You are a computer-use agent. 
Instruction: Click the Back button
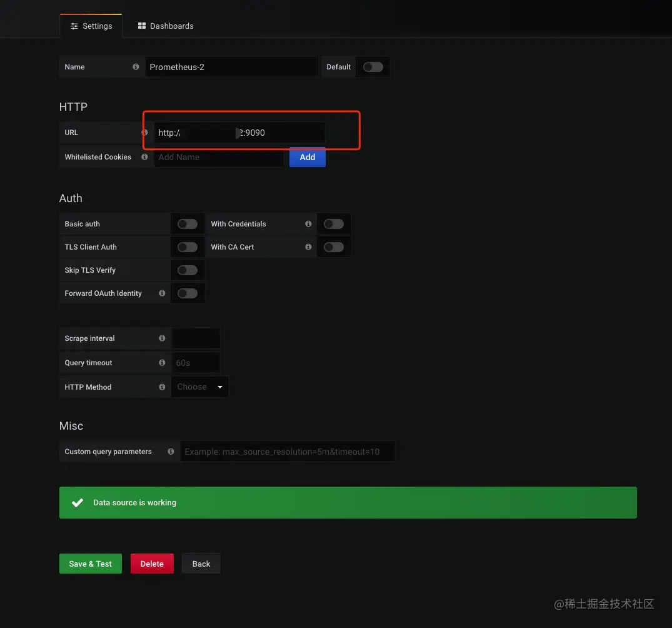[x=201, y=564]
